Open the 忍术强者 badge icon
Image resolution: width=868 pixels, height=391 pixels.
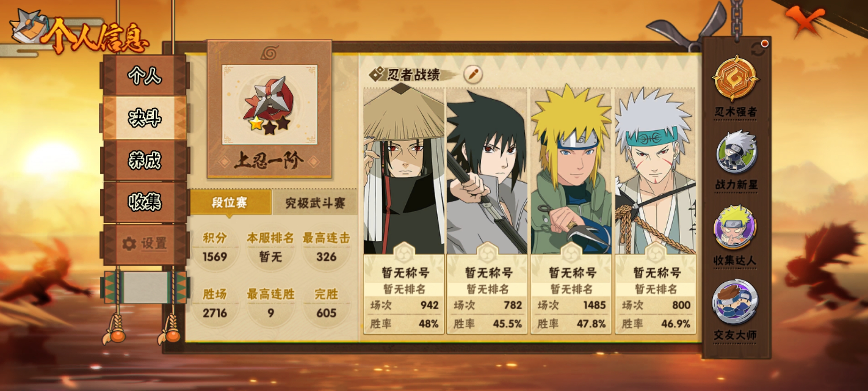click(x=735, y=78)
